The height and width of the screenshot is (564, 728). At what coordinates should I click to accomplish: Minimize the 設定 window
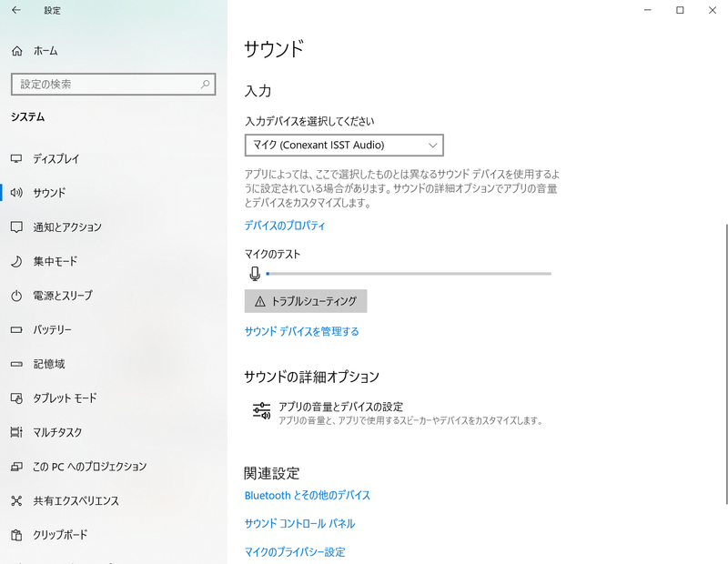point(648,10)
